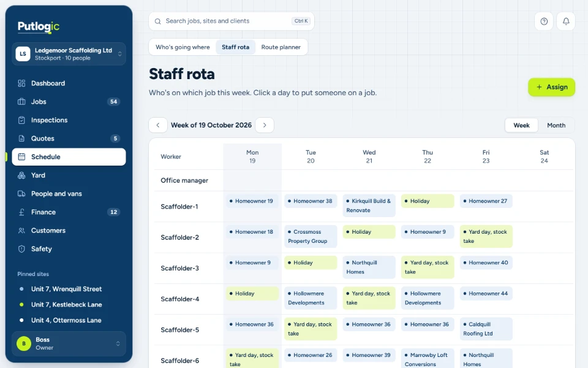Screen dimensions: 588x368
Task: Open Homeowner 44 entry
Action: coord(486,293)
